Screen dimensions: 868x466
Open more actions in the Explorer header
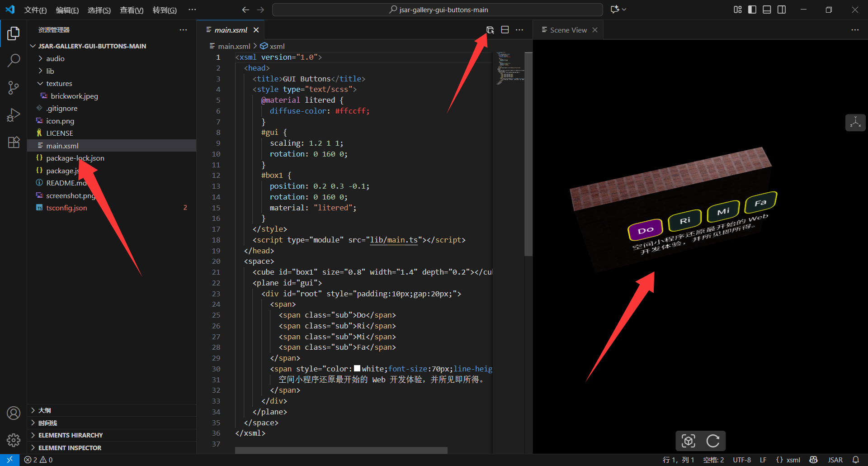(183, 30)
